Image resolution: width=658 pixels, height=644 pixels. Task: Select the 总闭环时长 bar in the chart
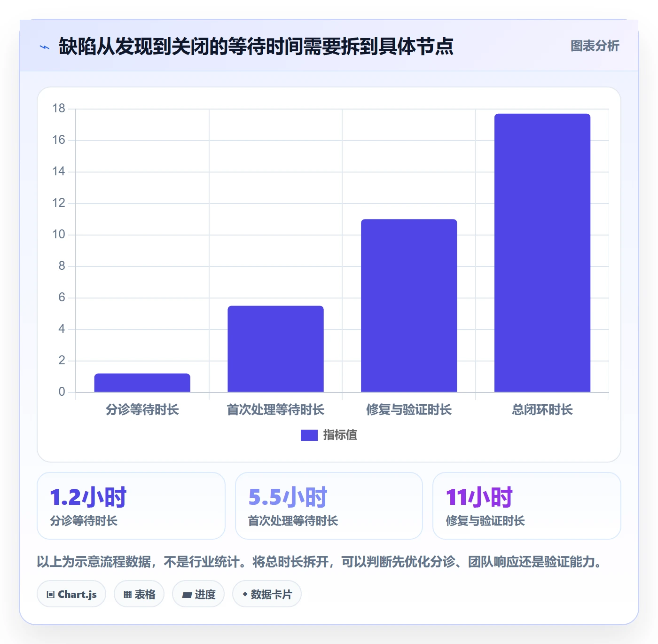click(x=542, y=253)
